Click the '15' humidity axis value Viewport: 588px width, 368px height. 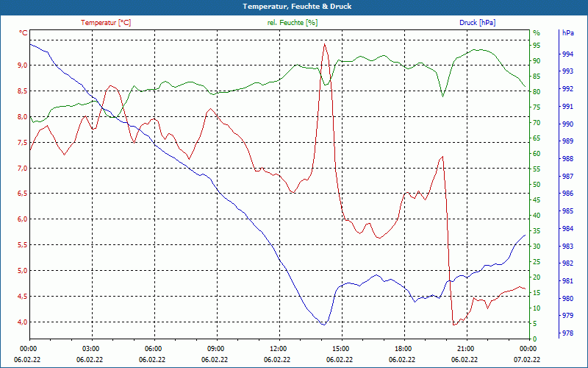coord(537,292)
